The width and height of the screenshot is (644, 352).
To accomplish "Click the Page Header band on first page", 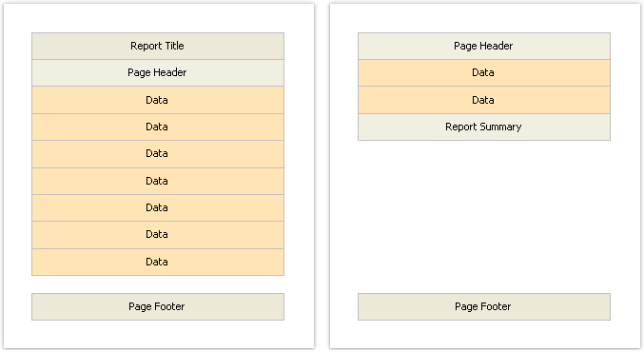I will (x=158, y=72).
